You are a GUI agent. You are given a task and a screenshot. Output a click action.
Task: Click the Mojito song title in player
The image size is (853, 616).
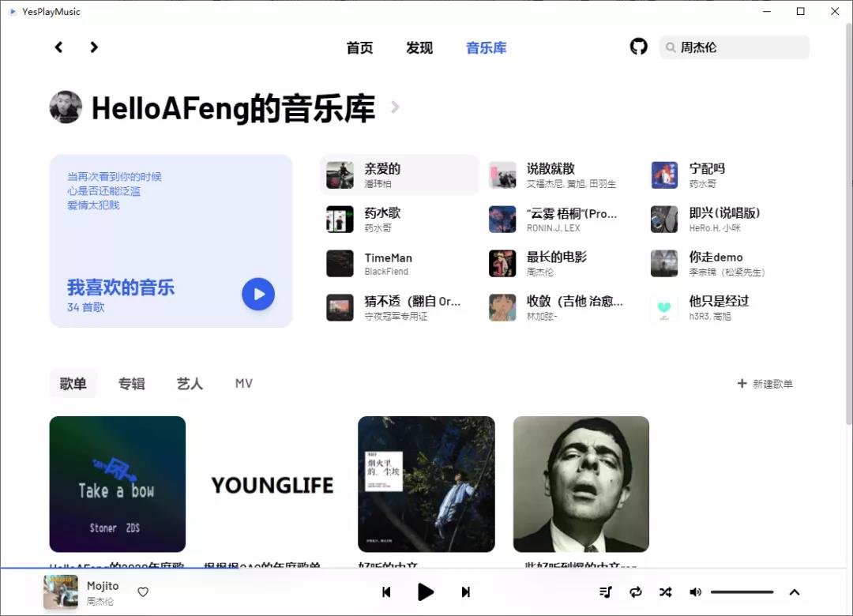click(x=103, y=585)
